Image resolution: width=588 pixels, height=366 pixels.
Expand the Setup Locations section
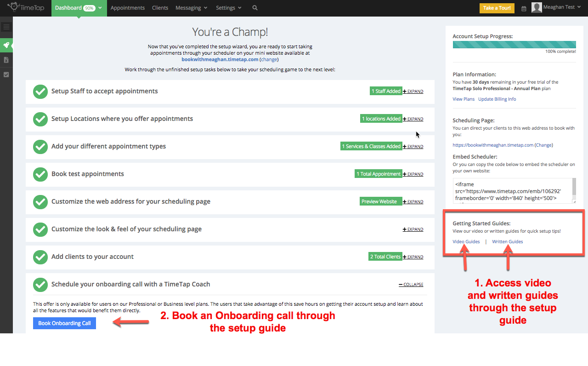point(413,119)
